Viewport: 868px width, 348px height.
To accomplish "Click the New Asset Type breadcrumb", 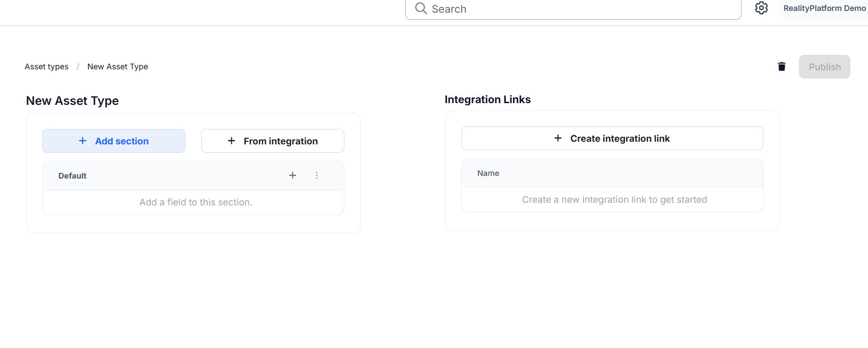I will click(x=117, y=67).
